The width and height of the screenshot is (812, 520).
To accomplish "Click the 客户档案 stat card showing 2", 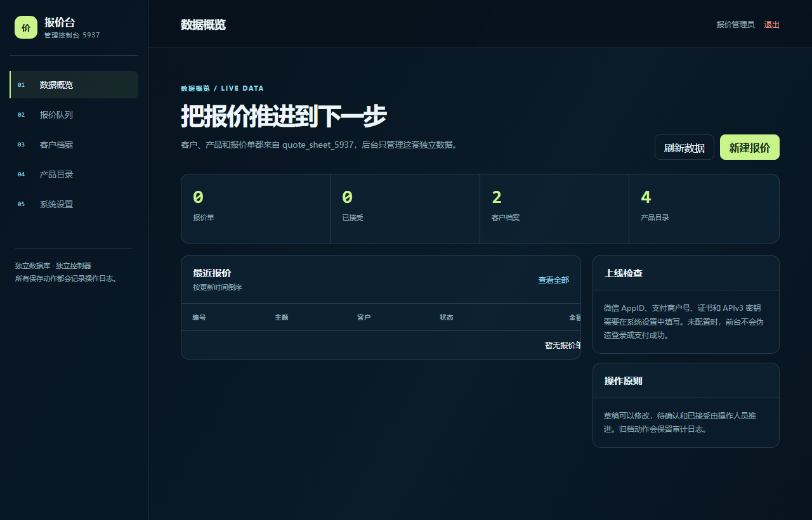I will coord(554,209).
